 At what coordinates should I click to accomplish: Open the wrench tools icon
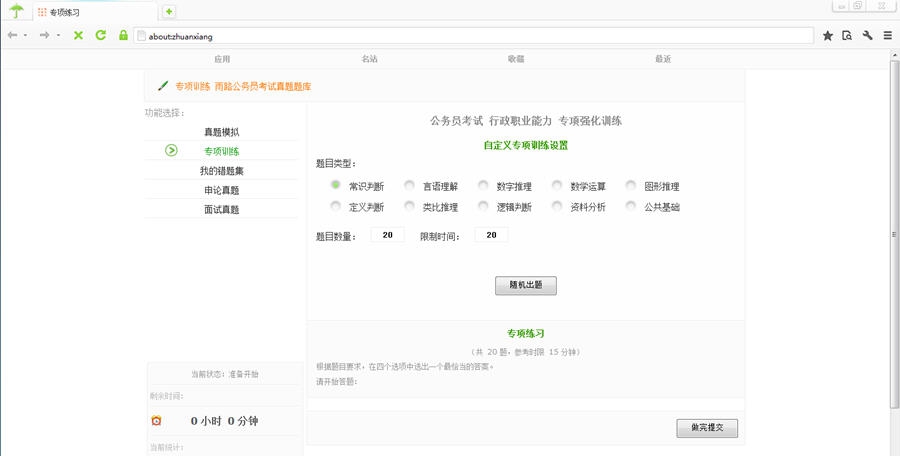pos(867,35)
